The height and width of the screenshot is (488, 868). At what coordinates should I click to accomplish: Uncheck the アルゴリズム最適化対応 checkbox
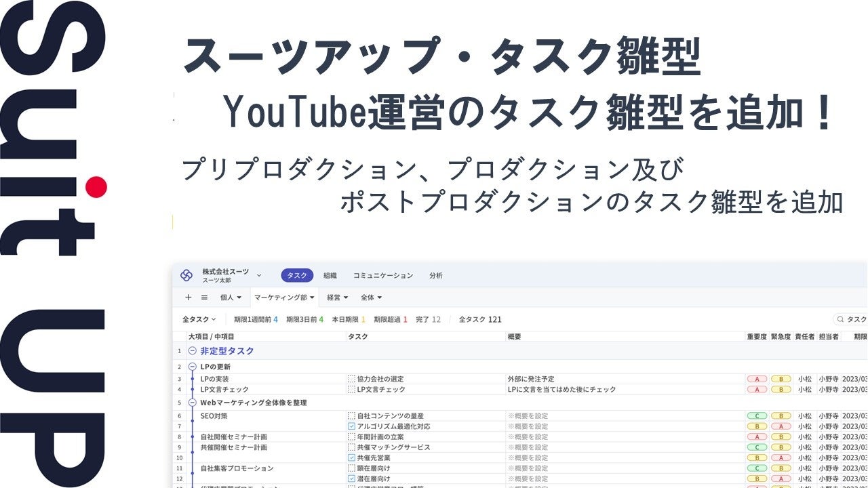pos(351,426)
